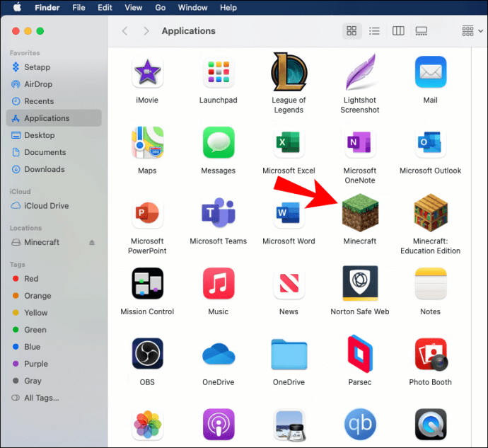
Task: Open the group-by dropdown in toolbar
Action: pyautogui.click(x=472, y=31)
